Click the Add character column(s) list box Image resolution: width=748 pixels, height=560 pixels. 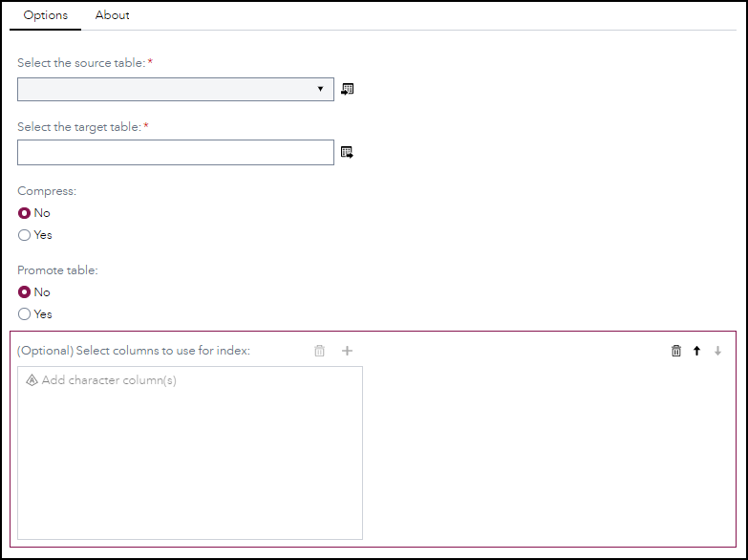click(190, 453)
